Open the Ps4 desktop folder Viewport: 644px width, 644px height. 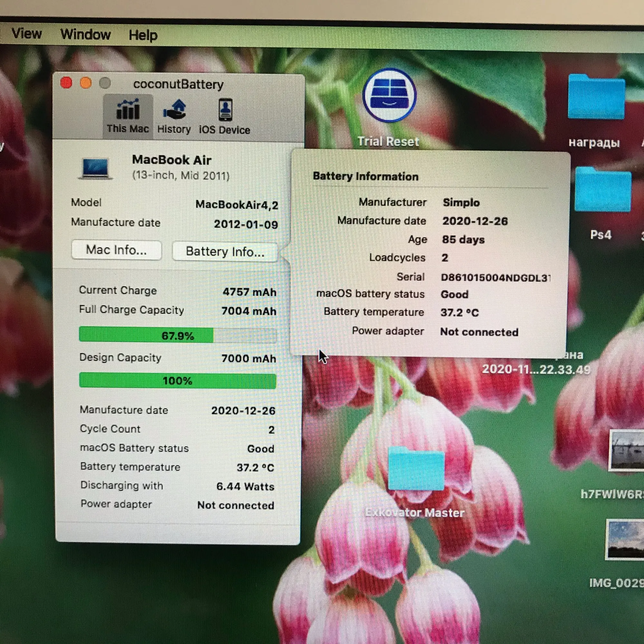click(603, 190)
